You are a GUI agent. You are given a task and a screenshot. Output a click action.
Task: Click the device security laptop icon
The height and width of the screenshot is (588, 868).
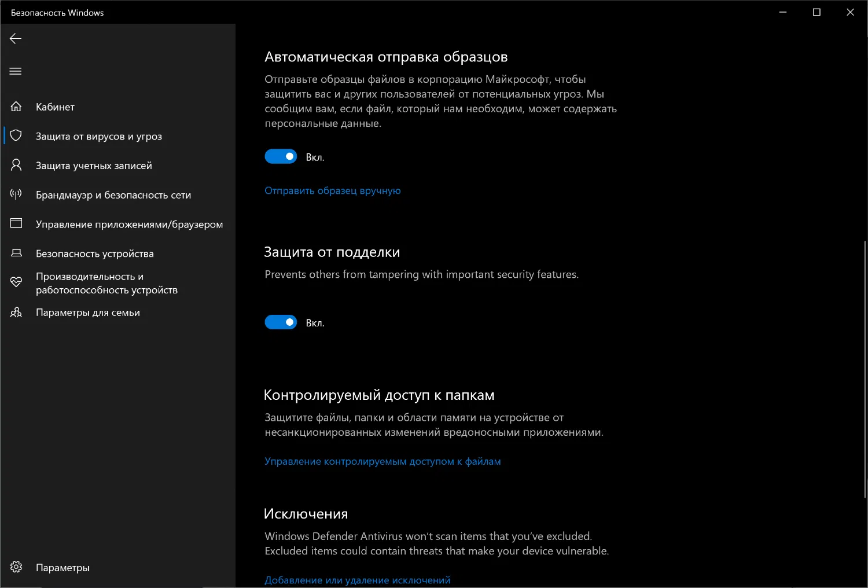coord(16,253)
